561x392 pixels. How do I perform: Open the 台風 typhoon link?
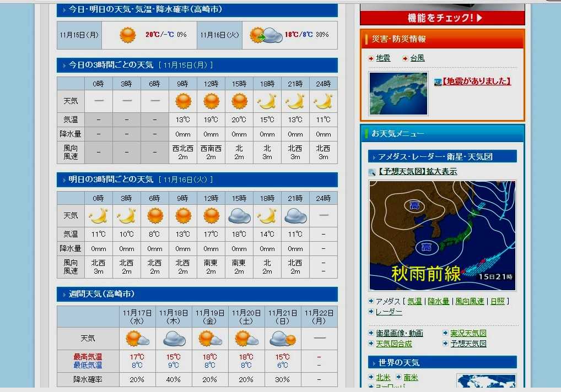pyautogui.click(x=417, y=58)
